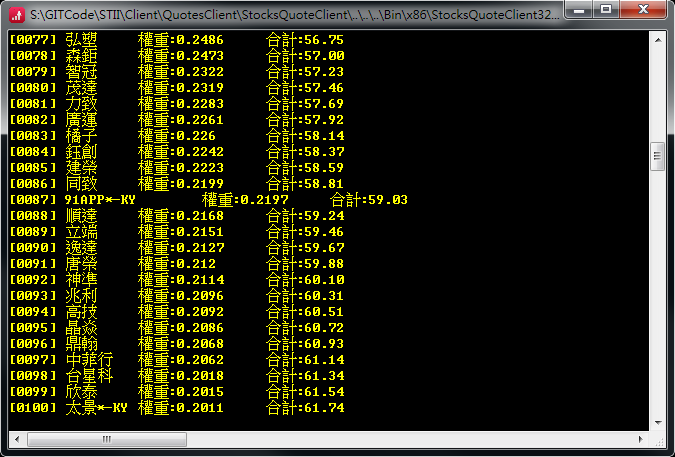675x457 pixels.
Task: Select row index [0077]
Action: 33,40
